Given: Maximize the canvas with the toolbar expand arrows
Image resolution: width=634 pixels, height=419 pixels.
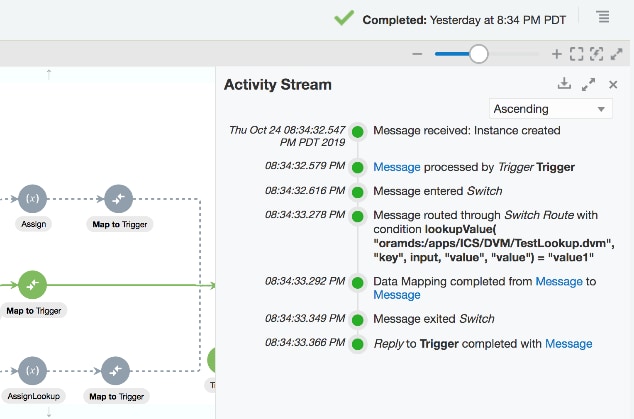Looking at the screenshot, I should click(x=617, y=54).
